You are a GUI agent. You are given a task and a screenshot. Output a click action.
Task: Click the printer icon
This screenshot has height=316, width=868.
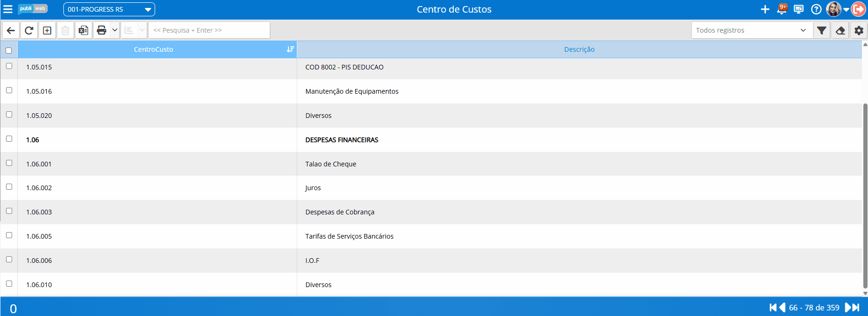pyautogui.click(x=102, y=30)
